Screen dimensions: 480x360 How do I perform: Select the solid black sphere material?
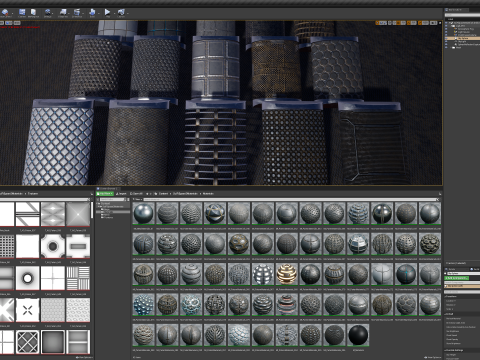pos(358,335)
